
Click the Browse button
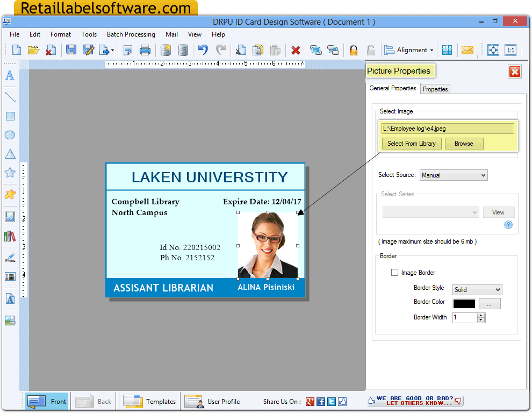coord(464,144)
